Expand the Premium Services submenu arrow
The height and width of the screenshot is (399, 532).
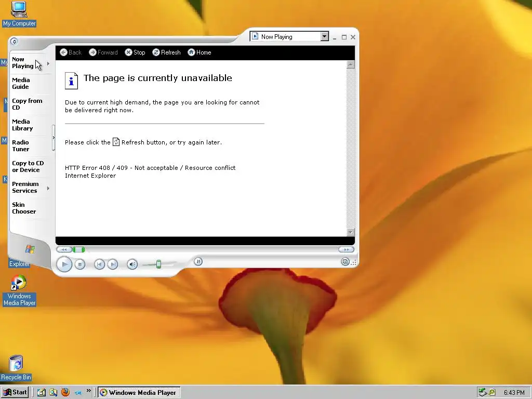point(48,188)
